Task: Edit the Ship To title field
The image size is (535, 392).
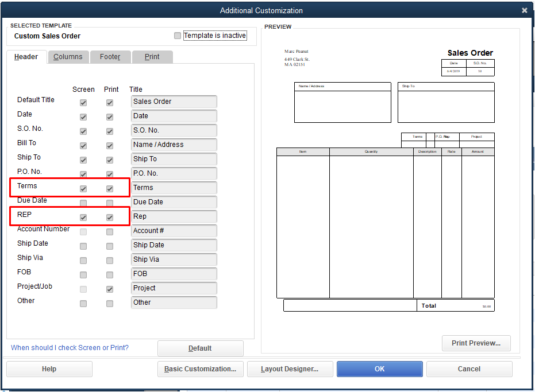Action: [x=174, y=159]
